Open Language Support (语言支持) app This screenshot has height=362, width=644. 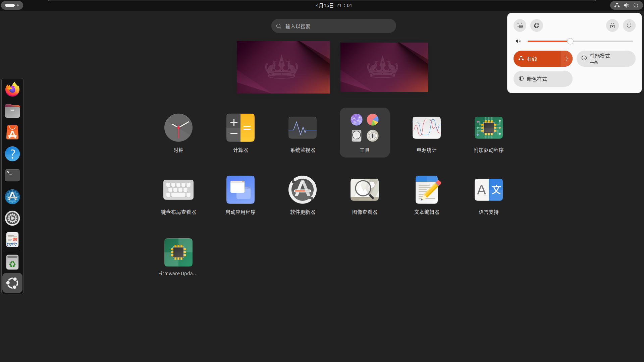click(488, 190)
